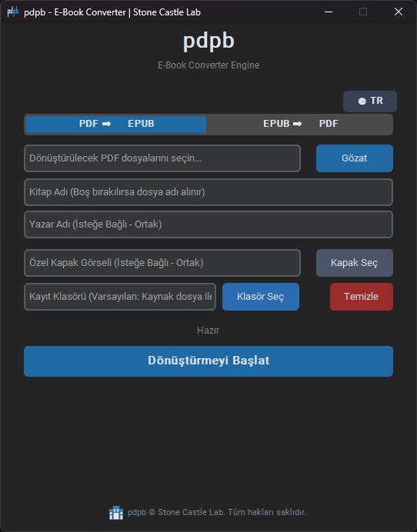Click the pdpb heading title
This screenshot has height=532, width=417.
(208, 41)
